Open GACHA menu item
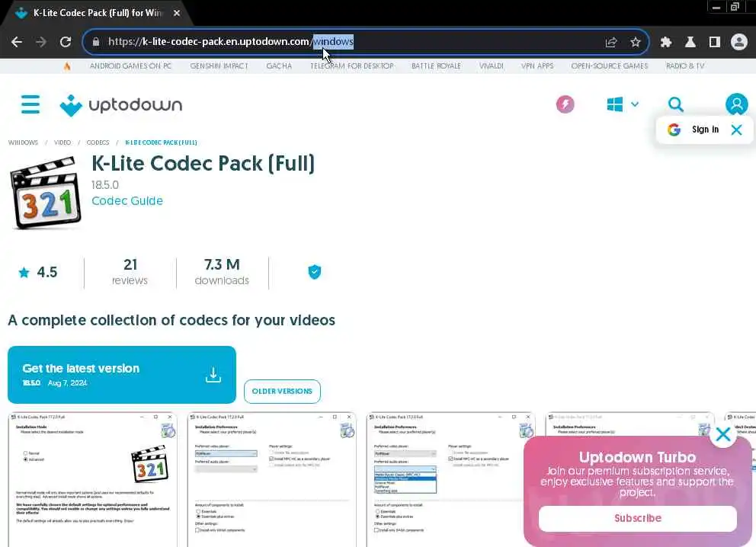This screenshot has height=547, width=756. click(x=279, y=66)
